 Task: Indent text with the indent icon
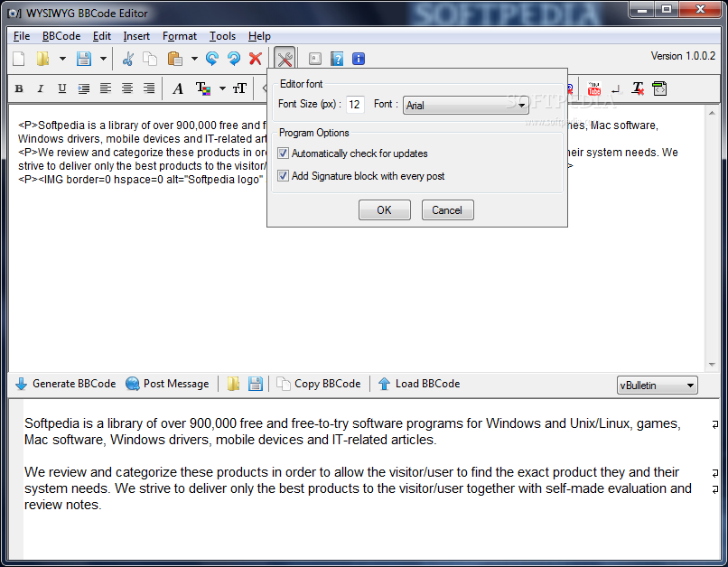pos(84,88)
